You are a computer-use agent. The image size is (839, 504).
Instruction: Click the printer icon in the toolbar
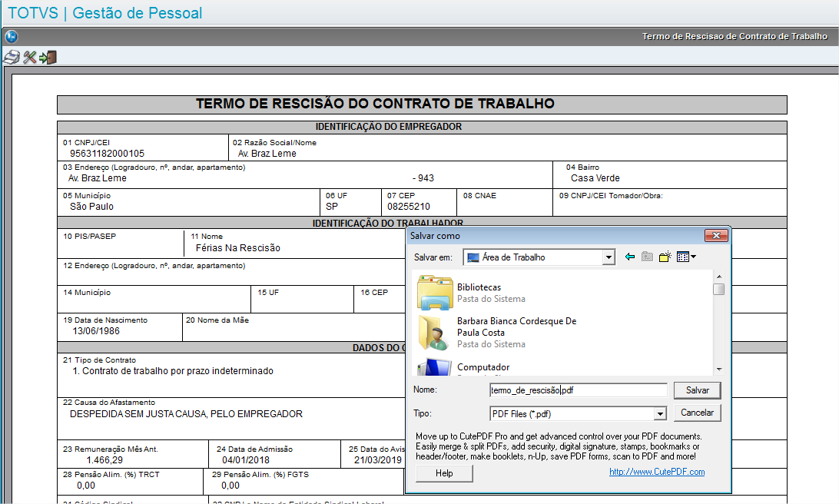[x=12, y=58]
